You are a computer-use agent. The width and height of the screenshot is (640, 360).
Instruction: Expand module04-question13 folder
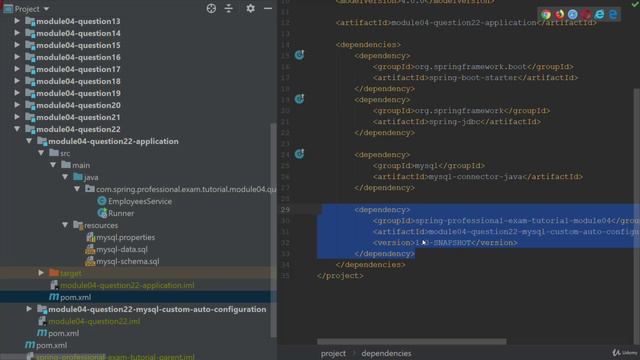point(17,21)
